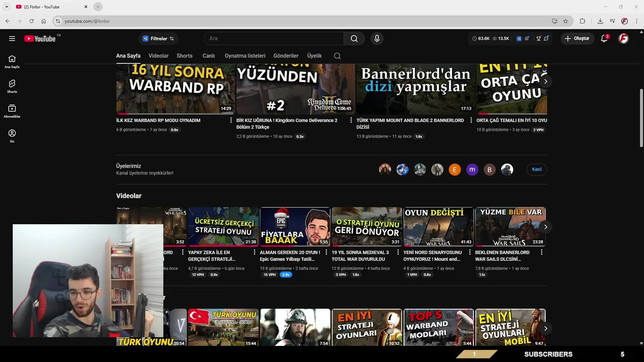Go back to the previous page
644x362 pixels.
[x=7, y=21]
